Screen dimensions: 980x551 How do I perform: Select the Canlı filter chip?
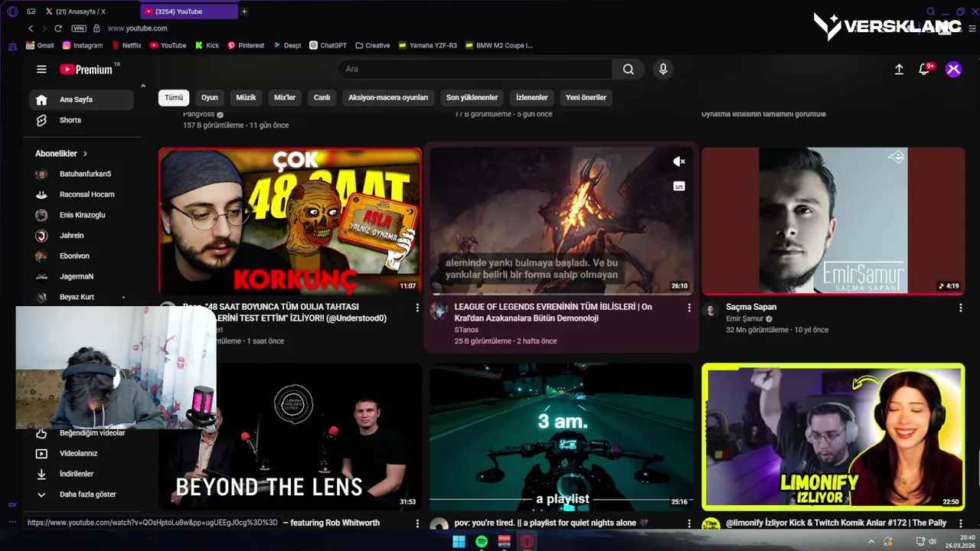[x=322, y=97]
